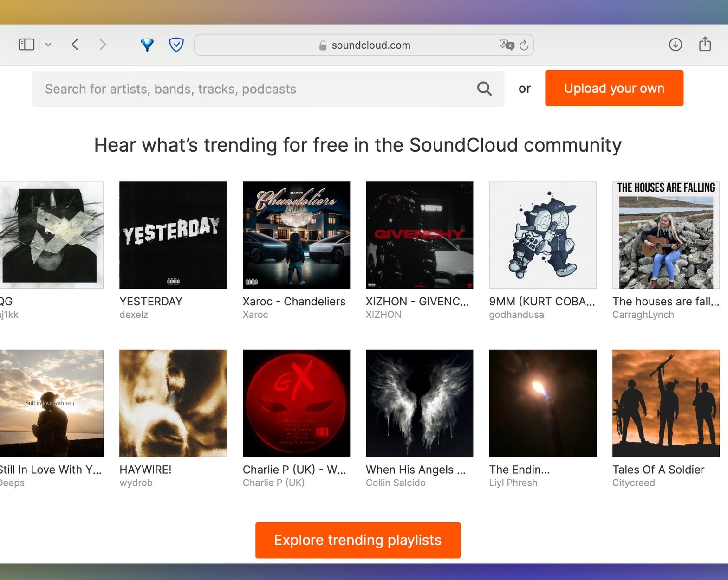Open the blue shield extension icon

(176, 45)
